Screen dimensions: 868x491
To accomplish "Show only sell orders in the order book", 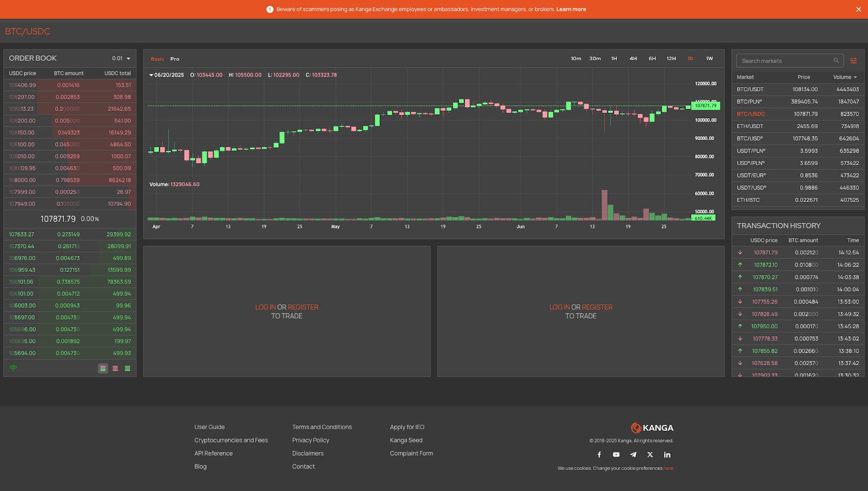I will (115, 368).
